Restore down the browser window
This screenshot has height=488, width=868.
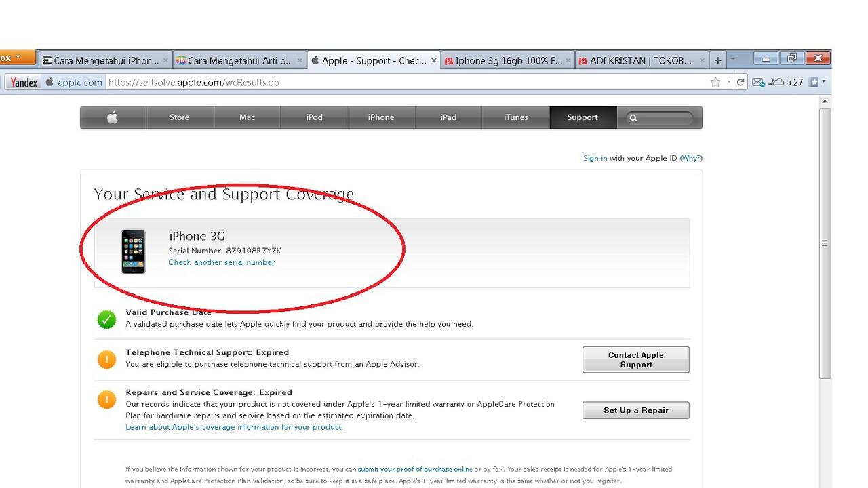pyautogui.click(x=791, y=59)
